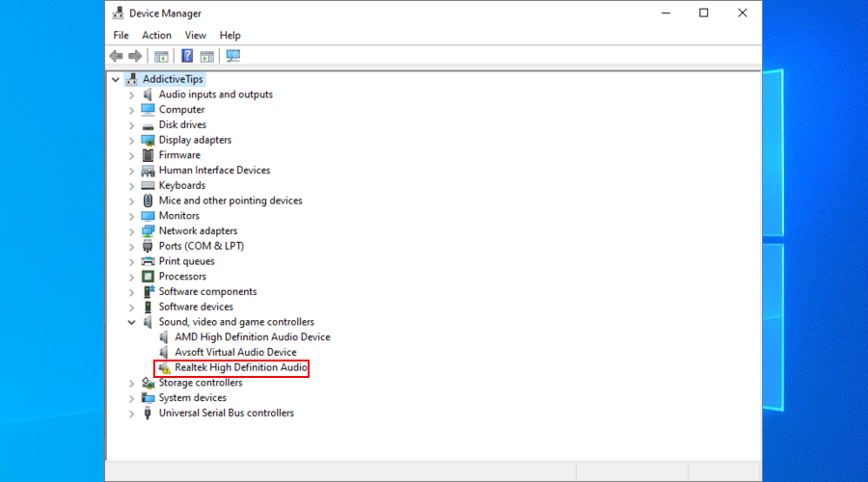Click the Universal Serial Bus controllers icon
Viewport: 868px width, 482px height.
[148, 413]
